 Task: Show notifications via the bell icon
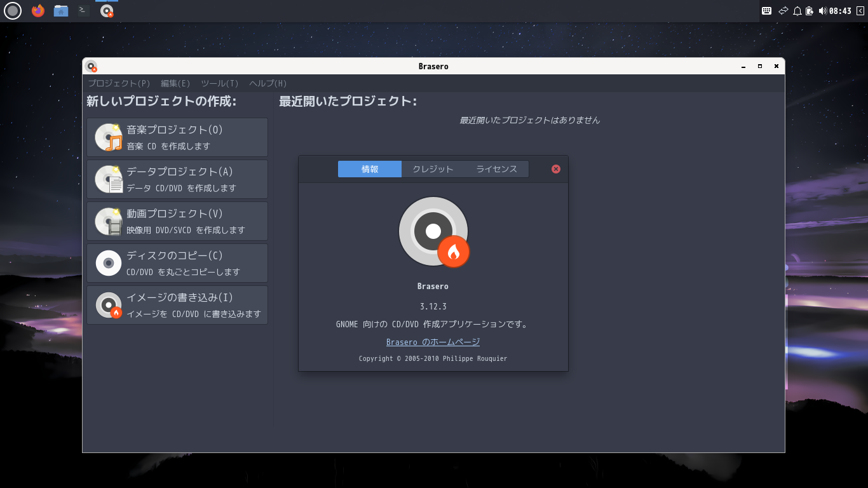[797, 11]
